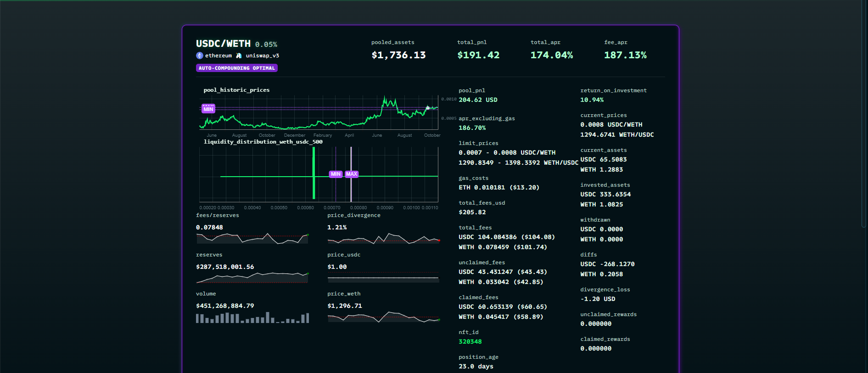This screenshot has width=868, height=373.
Task: Click MAX marker on liquidity distribution chart
Action: pos(352,174)
